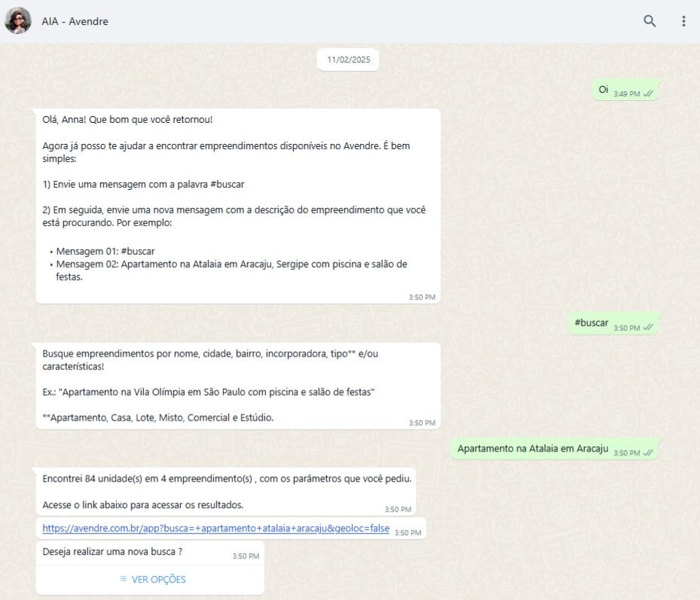This screenshot has height=600, width=700.
Task: Click 'Deseja realizar uma nova busca ?' message
Action: [112, 552]
